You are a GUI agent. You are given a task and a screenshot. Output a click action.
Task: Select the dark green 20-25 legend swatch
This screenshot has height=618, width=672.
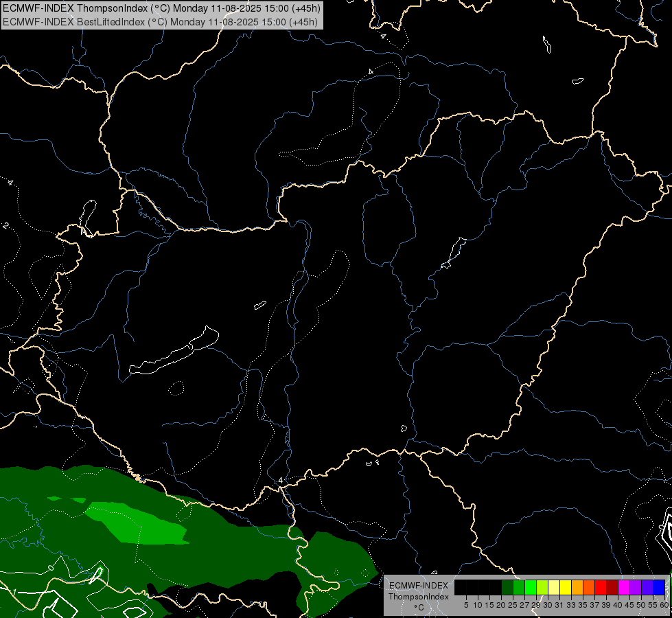point(507,587)
